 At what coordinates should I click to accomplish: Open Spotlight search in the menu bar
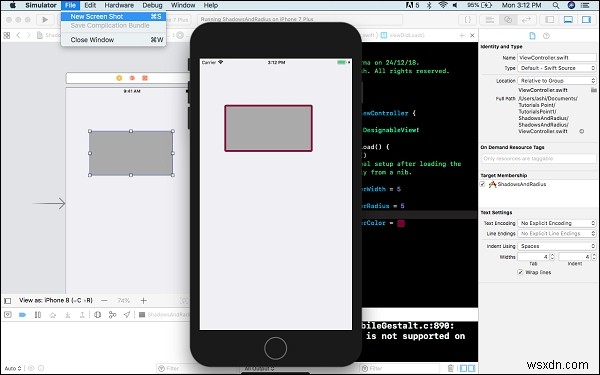coord(556,5)
